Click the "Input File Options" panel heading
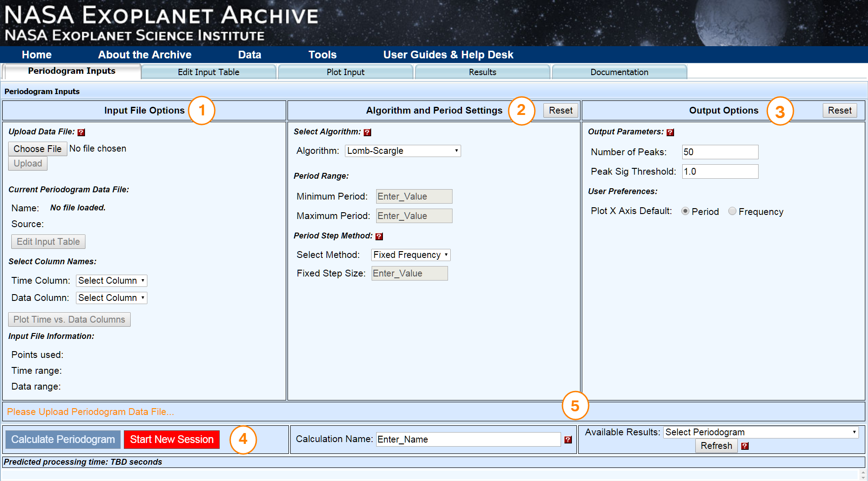This screenshot has height=481, width=868. coord(145,110)
